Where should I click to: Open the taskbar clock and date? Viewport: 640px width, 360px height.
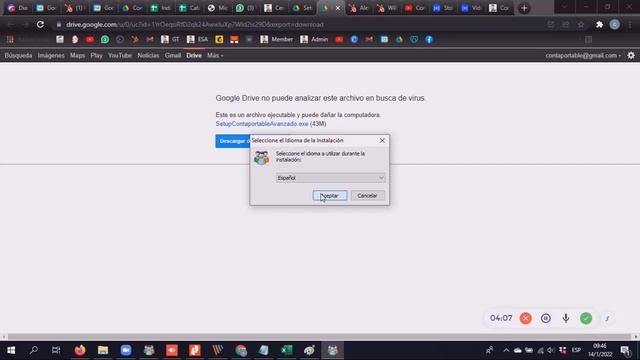tap(600, 350)
